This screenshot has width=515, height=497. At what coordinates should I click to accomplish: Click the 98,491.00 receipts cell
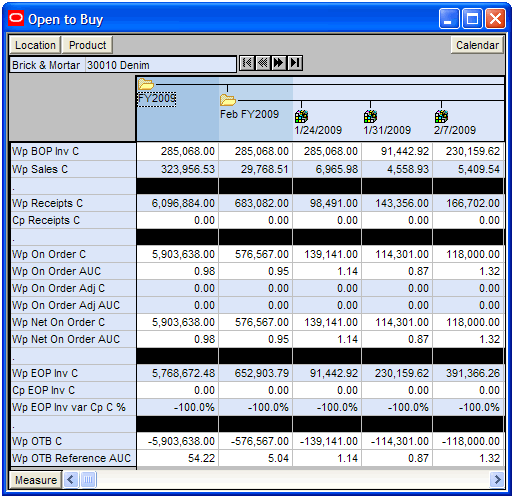point(327,203)
